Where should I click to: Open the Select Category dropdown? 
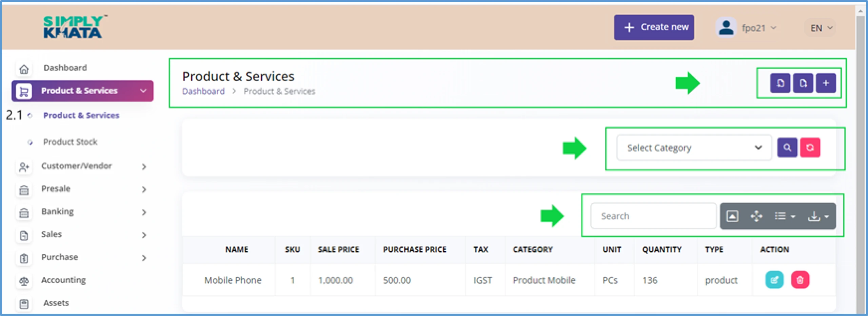[694, 148]
